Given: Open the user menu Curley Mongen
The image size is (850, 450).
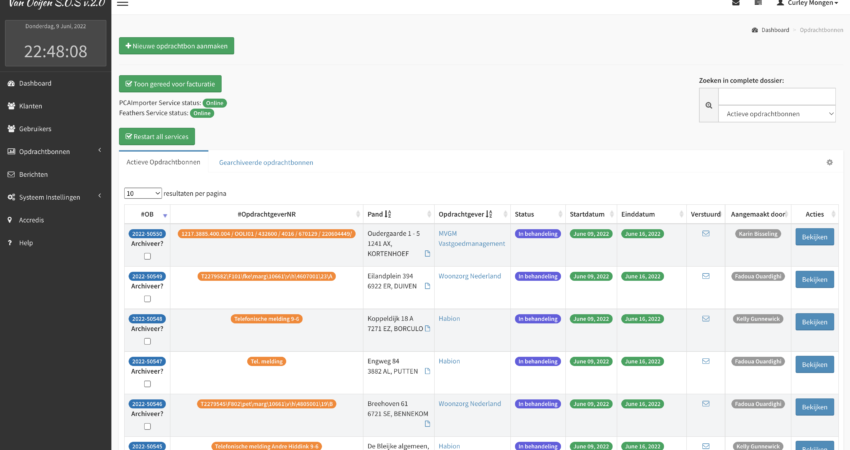Looking at the screenshot, I should 807,3.
